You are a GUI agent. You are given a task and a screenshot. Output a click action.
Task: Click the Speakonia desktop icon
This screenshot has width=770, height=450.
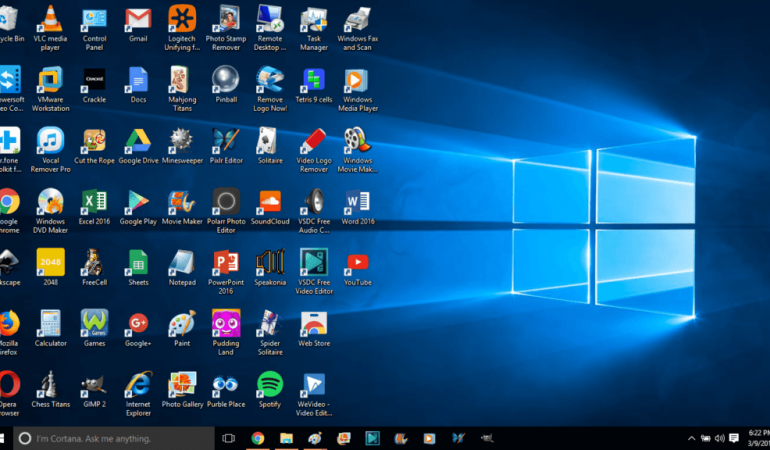(x=270, y=262)
